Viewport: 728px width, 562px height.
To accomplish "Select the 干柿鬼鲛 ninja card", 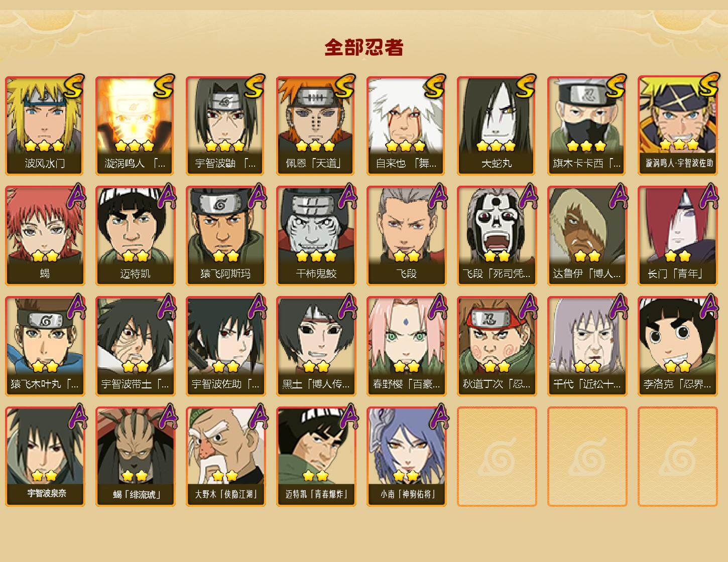I will click(316, 236).
